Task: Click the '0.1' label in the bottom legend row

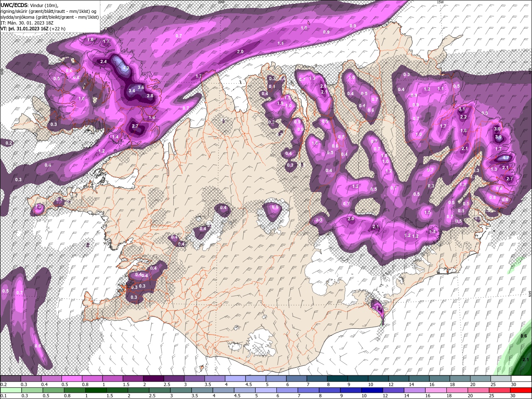Action: tap(3, 396)
